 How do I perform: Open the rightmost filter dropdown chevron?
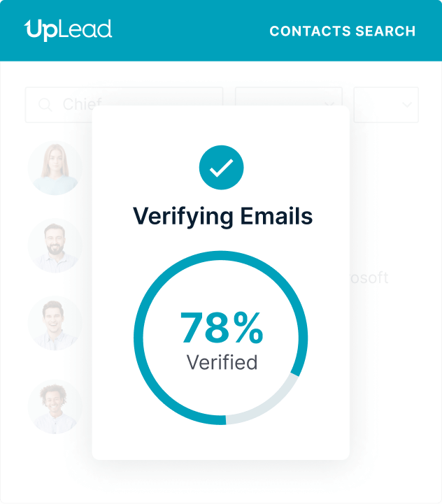406,105
